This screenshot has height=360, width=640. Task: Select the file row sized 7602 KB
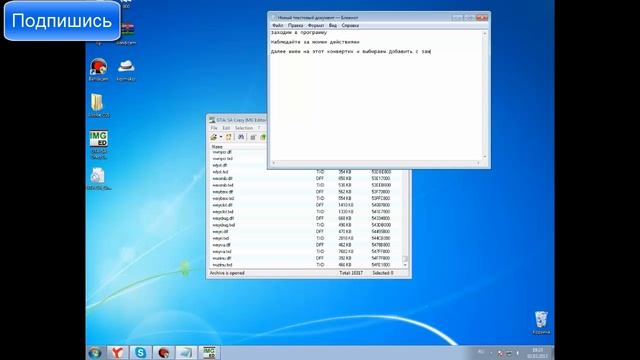[x=306, y=251]
